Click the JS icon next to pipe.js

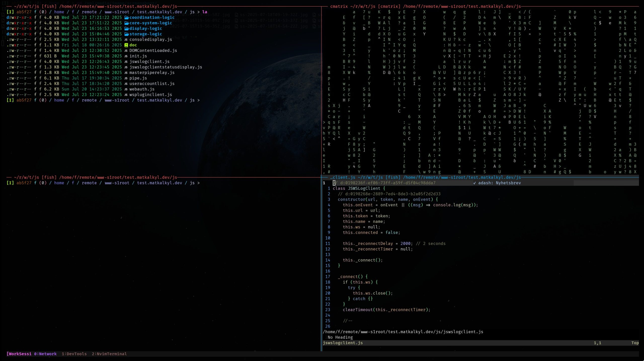pyautogui.click(x=126, y=78)
